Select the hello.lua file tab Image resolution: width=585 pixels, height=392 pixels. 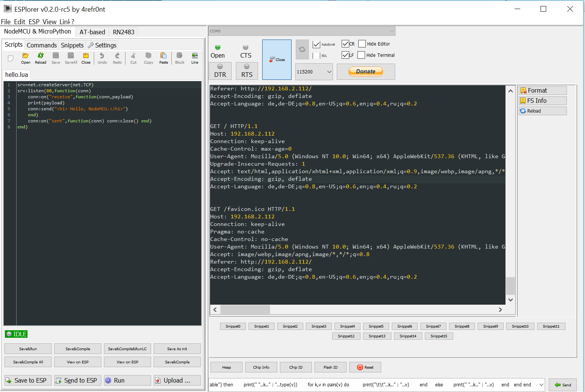[17, 75]
